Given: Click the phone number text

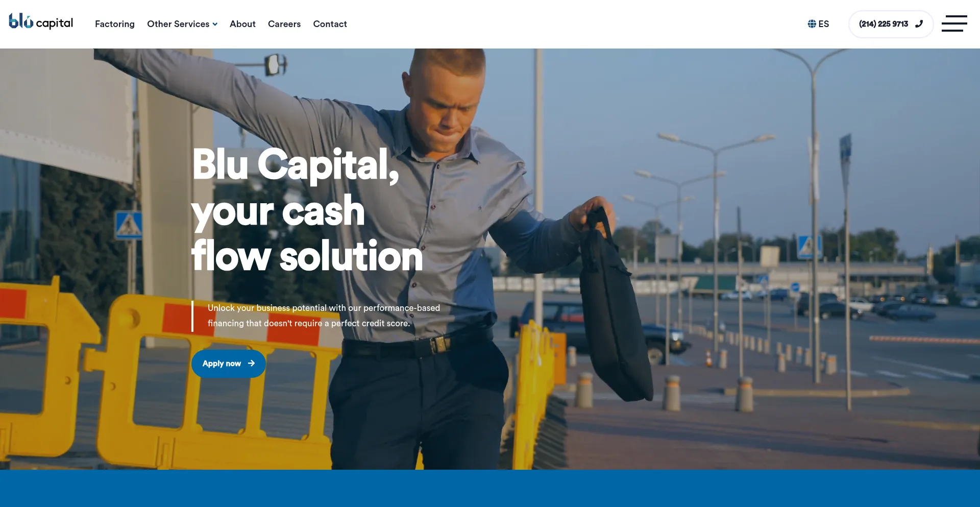Looking at the screenshot, I should click(x=884, y=24).
